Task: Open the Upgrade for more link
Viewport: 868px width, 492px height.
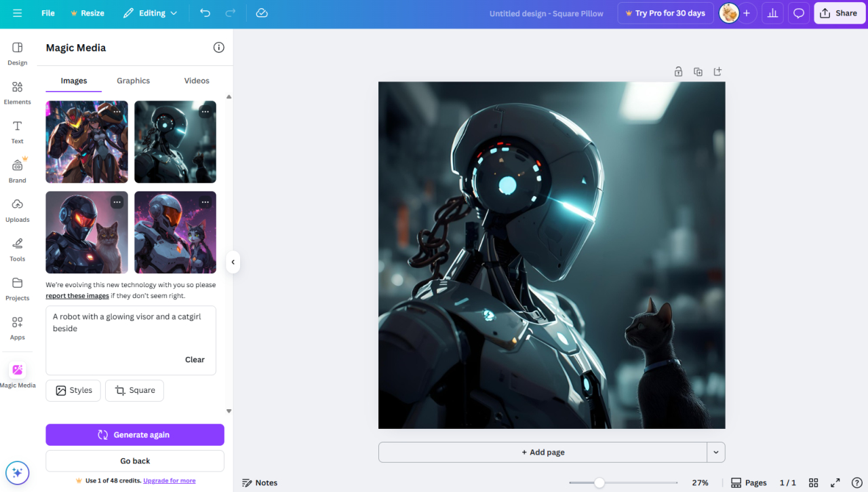Action: [169, 480]
